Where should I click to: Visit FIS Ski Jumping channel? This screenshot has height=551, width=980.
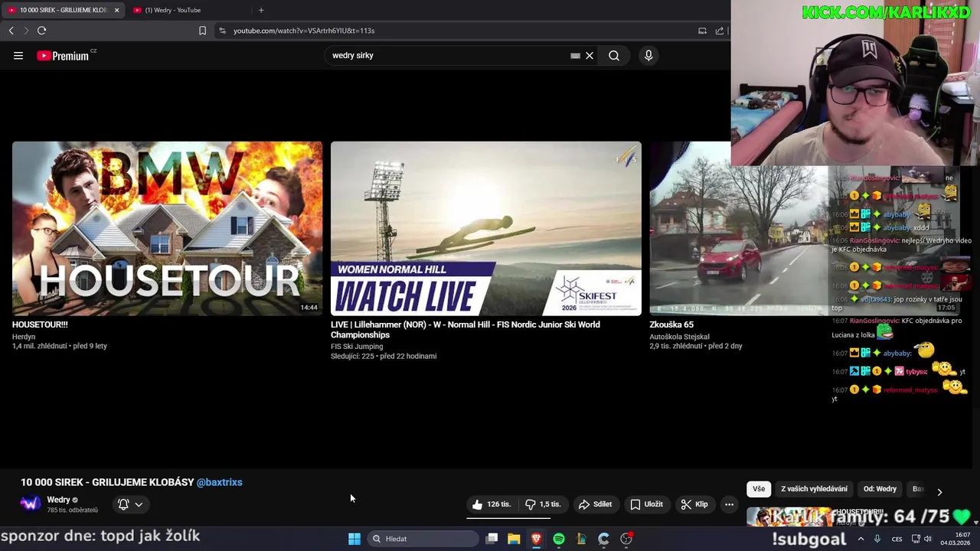point(357,347)
